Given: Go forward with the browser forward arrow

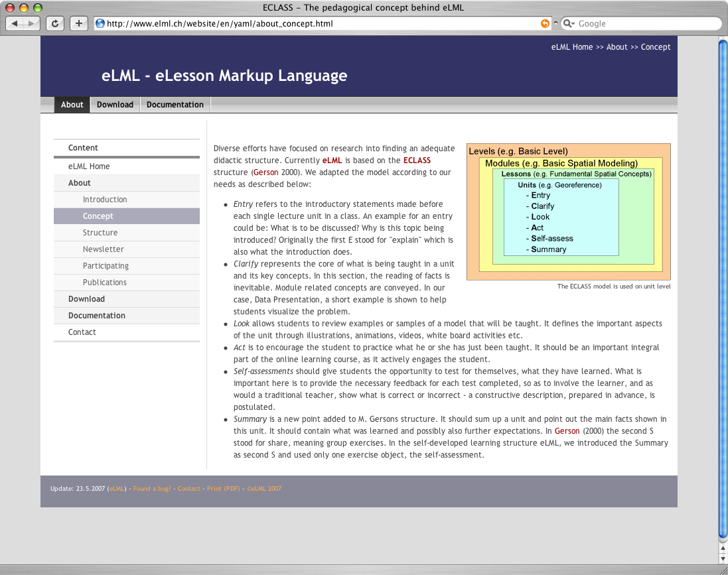Looking at the screenshot, I should (x=31, y=23).
